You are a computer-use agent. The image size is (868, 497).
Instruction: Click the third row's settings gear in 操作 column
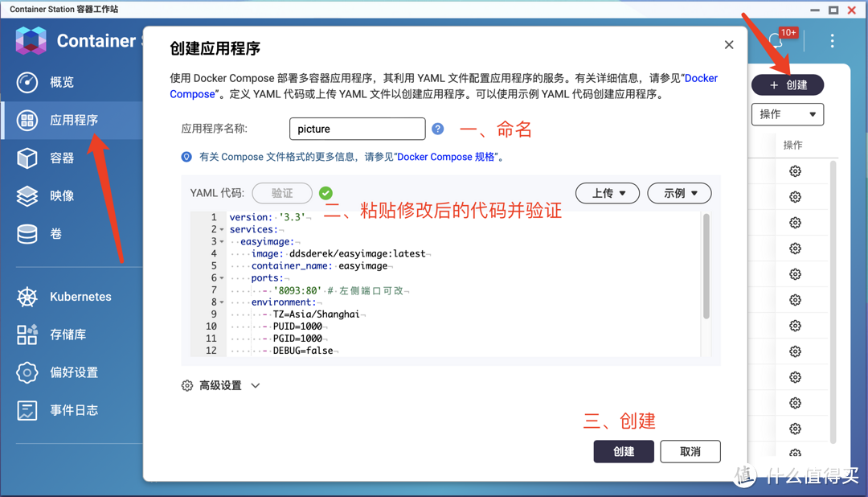796,223
